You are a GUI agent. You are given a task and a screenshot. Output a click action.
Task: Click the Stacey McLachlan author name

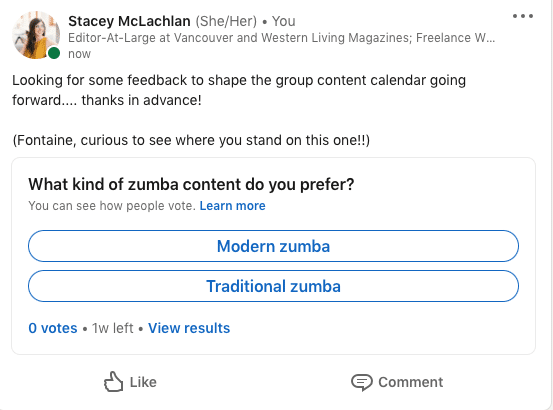coord(129,21)
